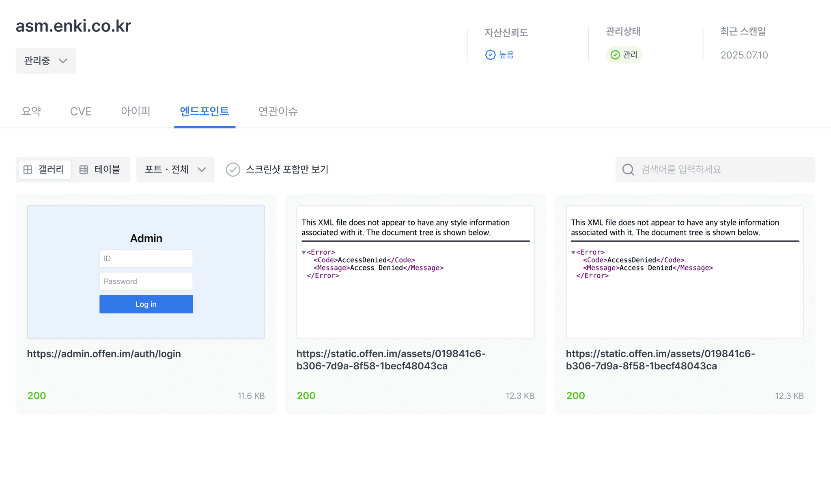
Task: Open the 아이피 tab
Action: (x=136, y=112)
